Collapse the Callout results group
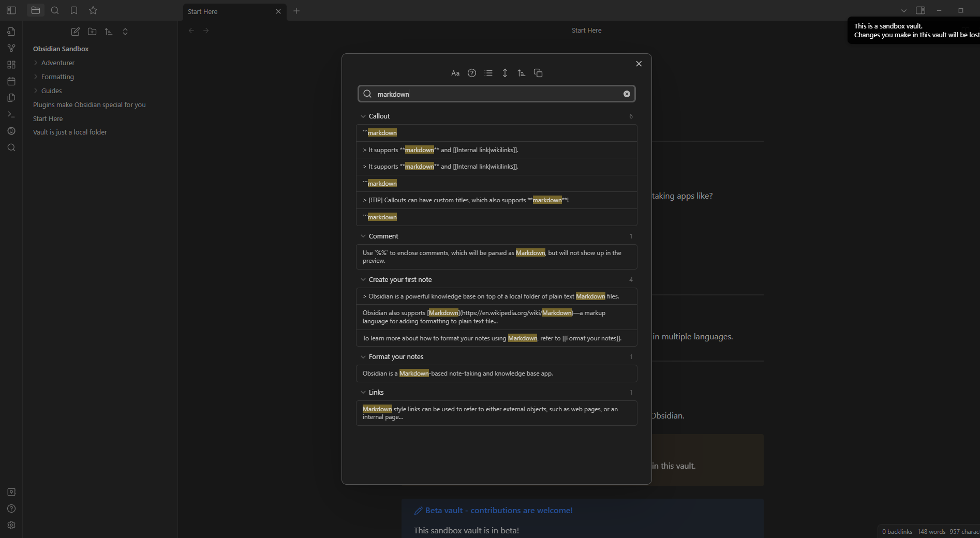 pos(363,116)
